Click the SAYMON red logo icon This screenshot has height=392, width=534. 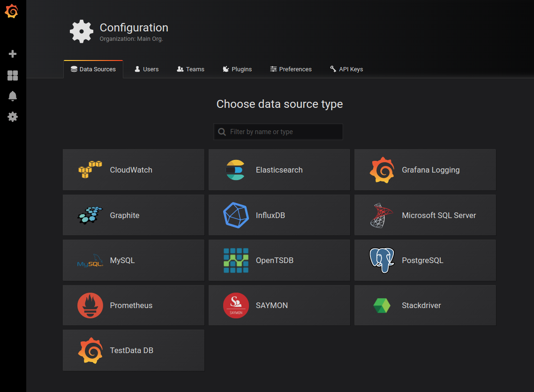pos(236,306)
